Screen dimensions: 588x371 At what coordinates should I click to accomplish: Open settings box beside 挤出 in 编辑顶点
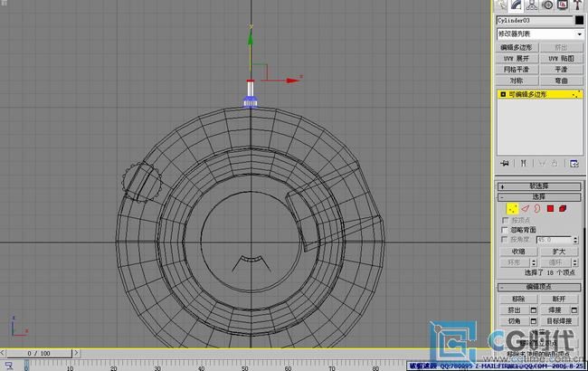[533, 310]
